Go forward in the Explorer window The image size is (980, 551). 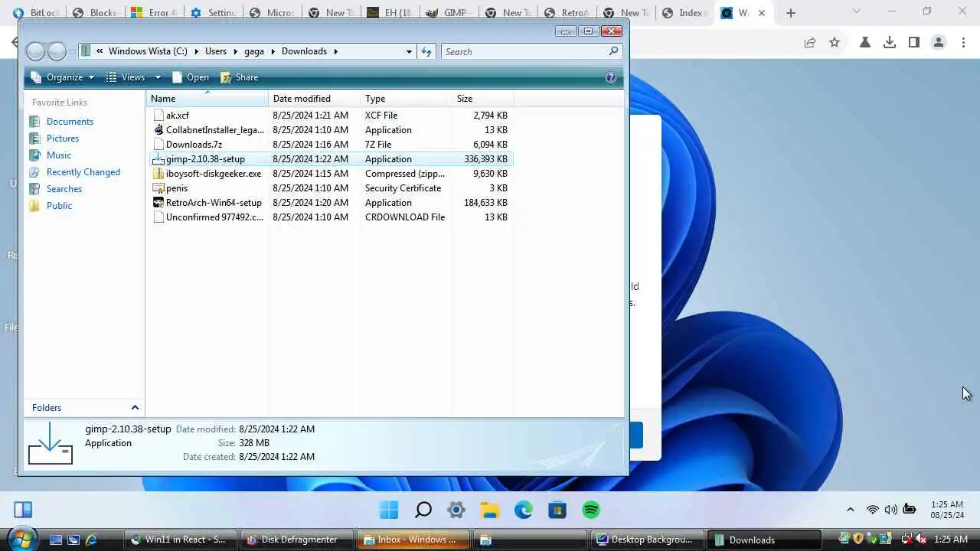57,51
